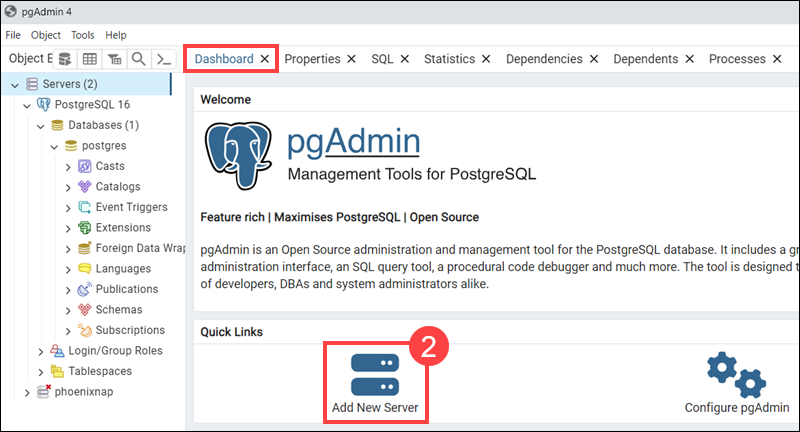Click the Filtered Rows toolbar icon
Image resolution: width=800 pixels, height=432 pixels.
click(x=115, y=59)
